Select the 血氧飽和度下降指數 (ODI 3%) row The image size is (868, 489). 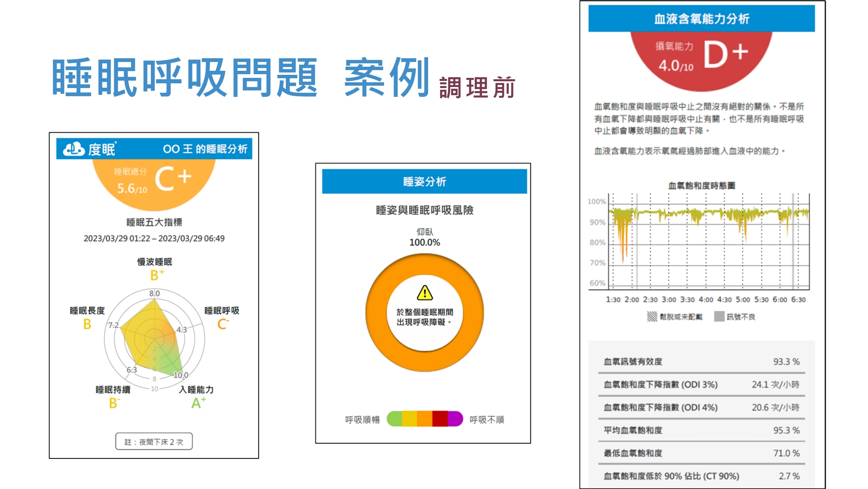pyautogui.click(x=701, y=385)
